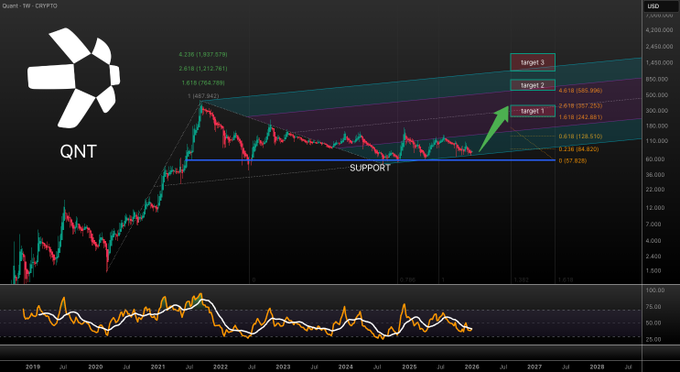Click 100.00 on the oscillator scale
680x372 pixels.
pos(655,290)
